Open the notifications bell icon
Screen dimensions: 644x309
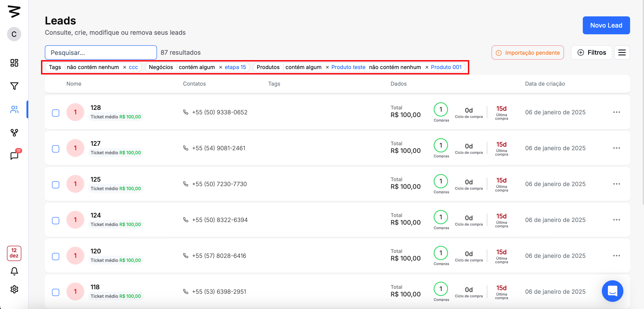(14, 271)
